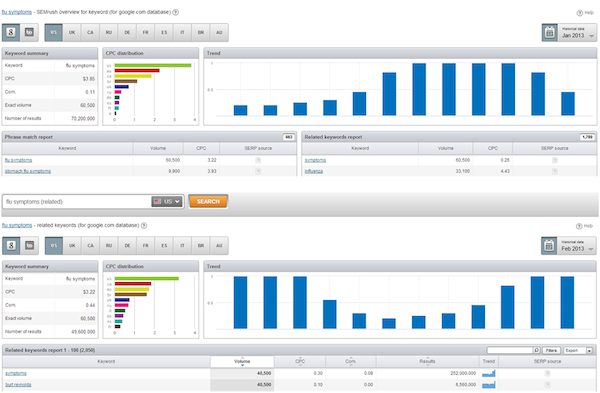Open 'flu symptoms' title link above Feb 2013 panel
The height and width of the screenshot is (393, 600).
click(x=17, y=225)
